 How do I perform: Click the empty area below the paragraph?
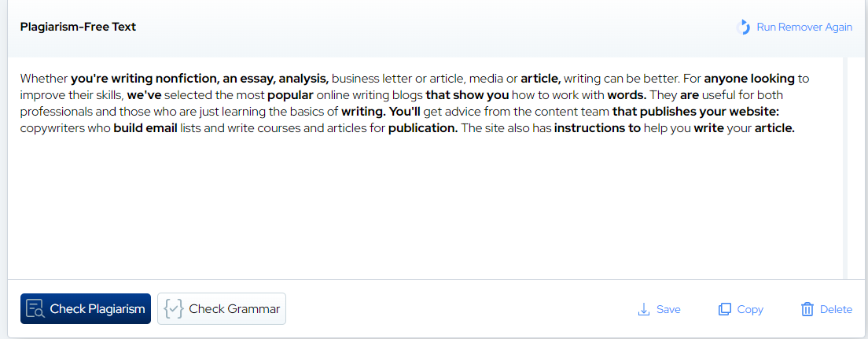point(425,212)
